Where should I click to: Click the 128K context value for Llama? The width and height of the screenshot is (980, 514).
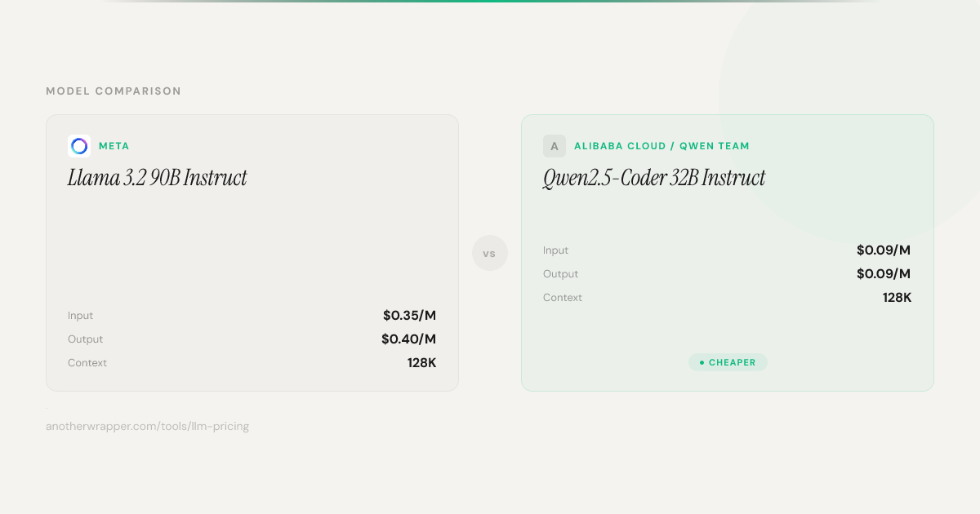(421, 363)
